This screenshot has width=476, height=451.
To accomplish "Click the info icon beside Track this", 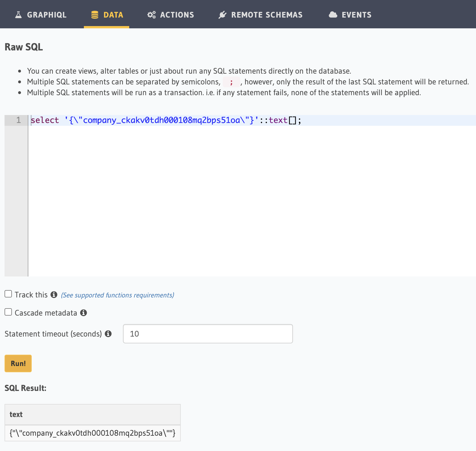I will [54, 295].
